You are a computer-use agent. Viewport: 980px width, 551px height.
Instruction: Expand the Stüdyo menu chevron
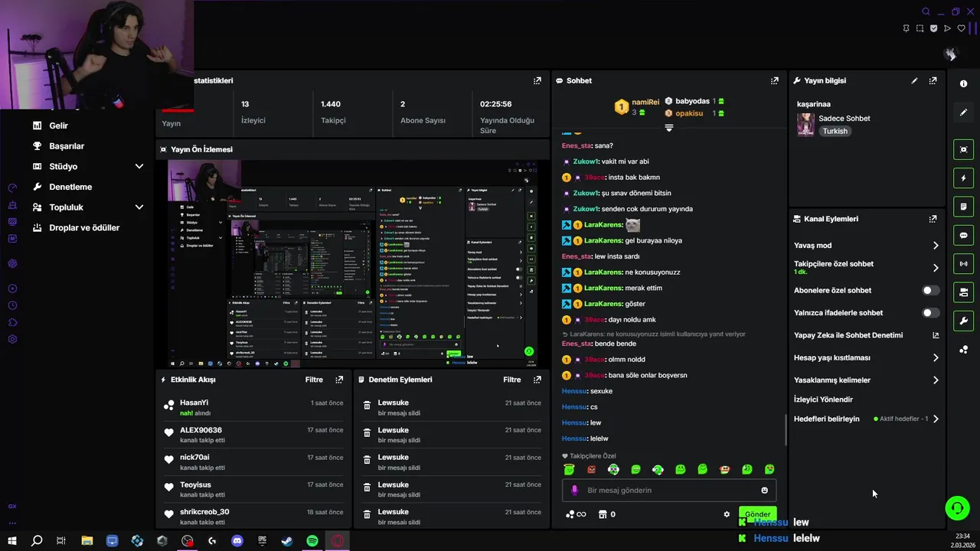(x=139, y=166)
